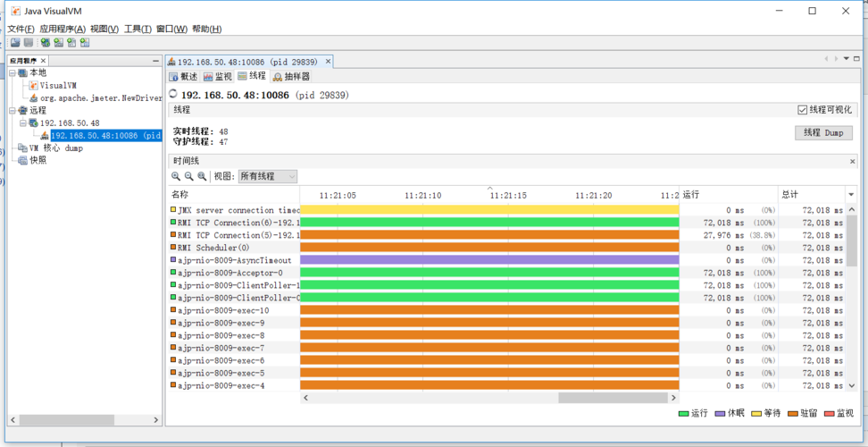Select the ajp-nio-8009-exec-7 thread row
The height and width of the screenshot is (447, 868).
(507, 348)
